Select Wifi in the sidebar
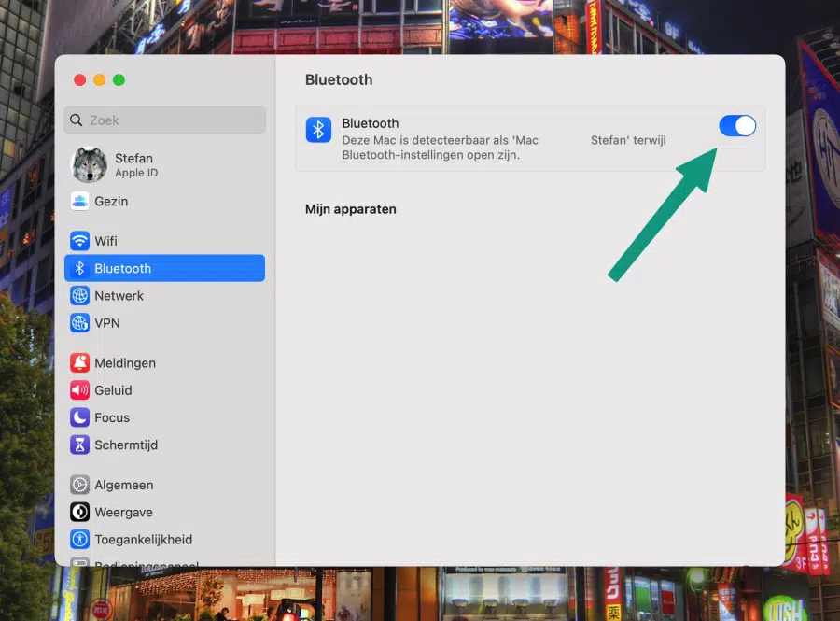 164,241
